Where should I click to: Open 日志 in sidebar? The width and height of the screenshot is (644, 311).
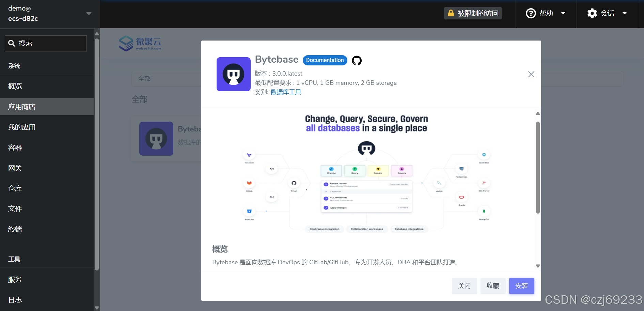click(47, 300)
